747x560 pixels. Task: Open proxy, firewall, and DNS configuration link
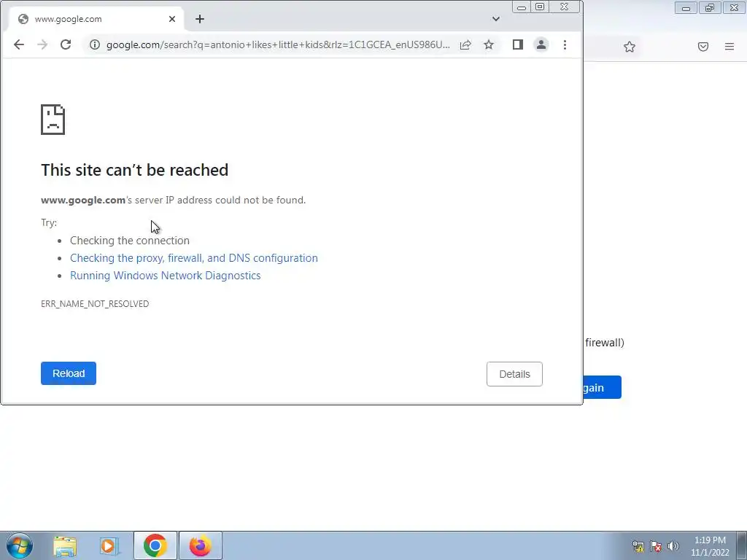(194, 258)
